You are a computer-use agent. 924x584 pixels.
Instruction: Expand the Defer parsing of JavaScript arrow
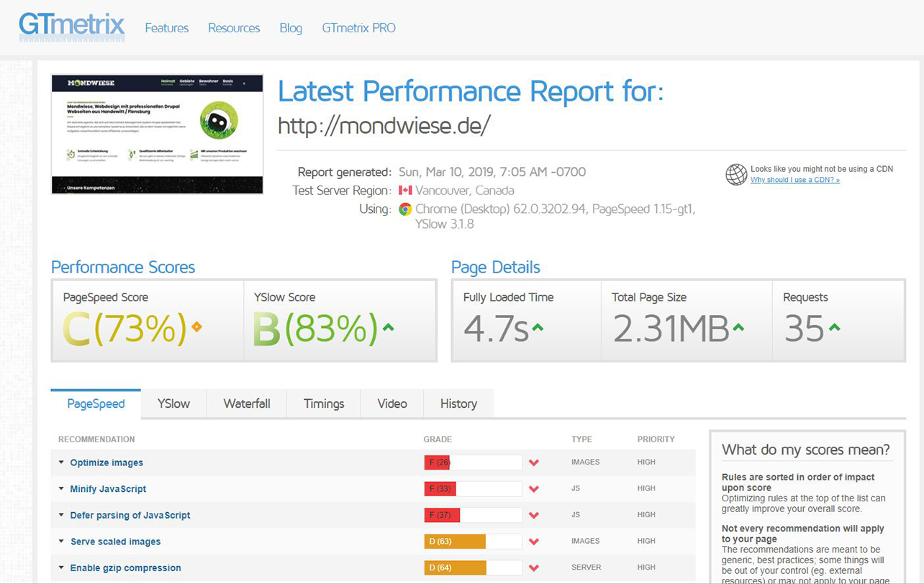point(61,515)
